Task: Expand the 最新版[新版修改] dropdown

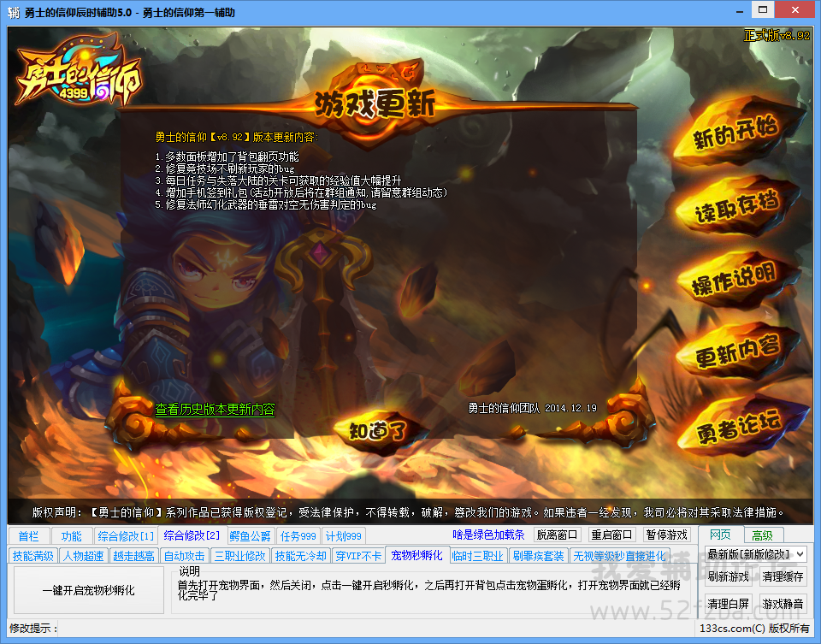Action: coord(755,554)
